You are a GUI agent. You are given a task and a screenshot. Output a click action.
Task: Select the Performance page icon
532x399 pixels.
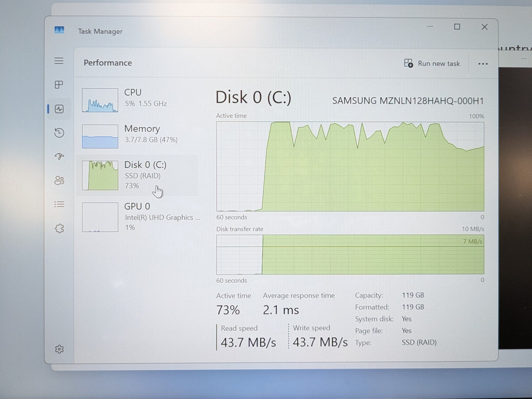click(x=59, y=109)
